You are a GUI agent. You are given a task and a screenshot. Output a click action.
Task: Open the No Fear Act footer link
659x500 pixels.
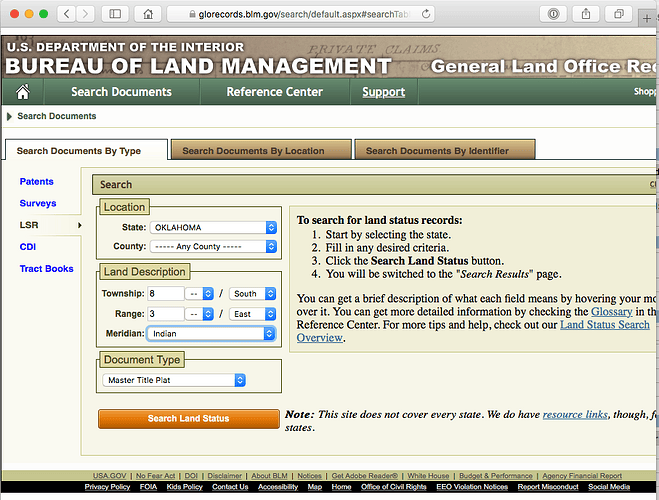(156, 476)
